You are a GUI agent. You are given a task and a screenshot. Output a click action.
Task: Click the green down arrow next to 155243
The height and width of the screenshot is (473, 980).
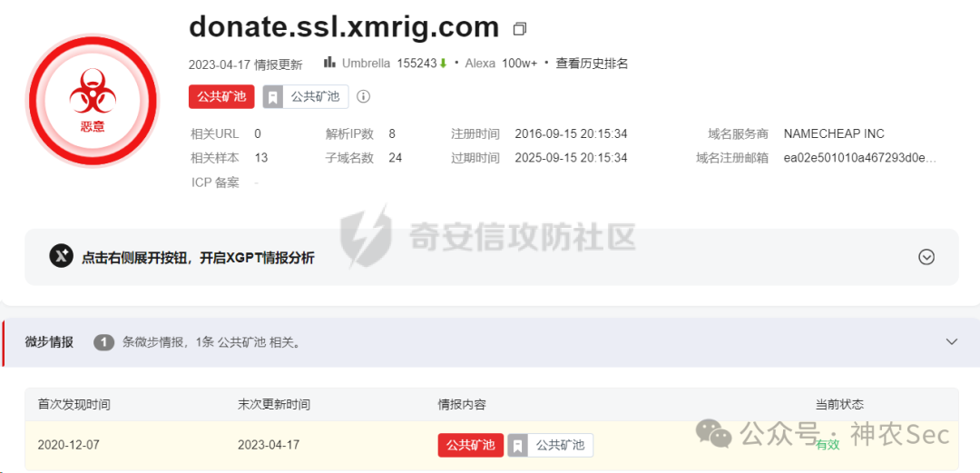coord(443,64)
